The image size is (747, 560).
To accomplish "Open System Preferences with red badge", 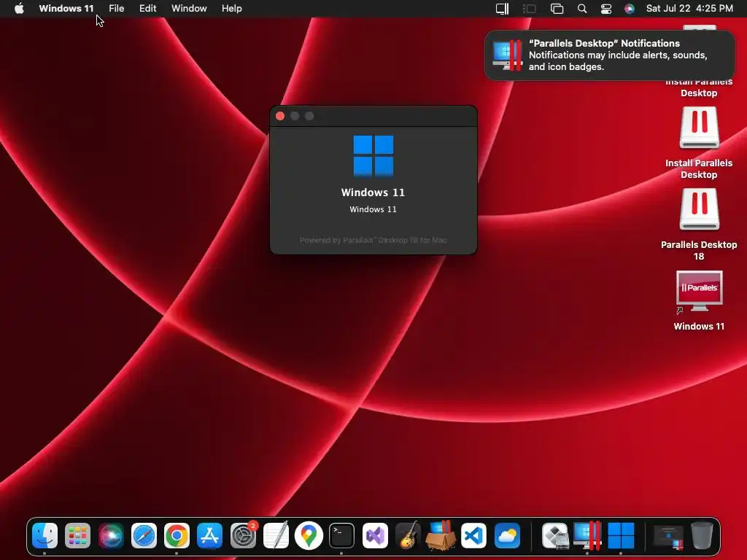I will (x=243, y=536).
